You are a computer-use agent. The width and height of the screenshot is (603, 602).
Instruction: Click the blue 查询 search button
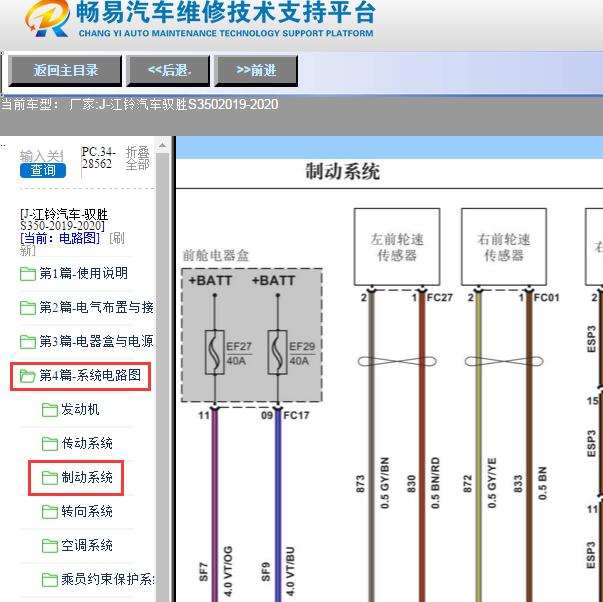43,170
